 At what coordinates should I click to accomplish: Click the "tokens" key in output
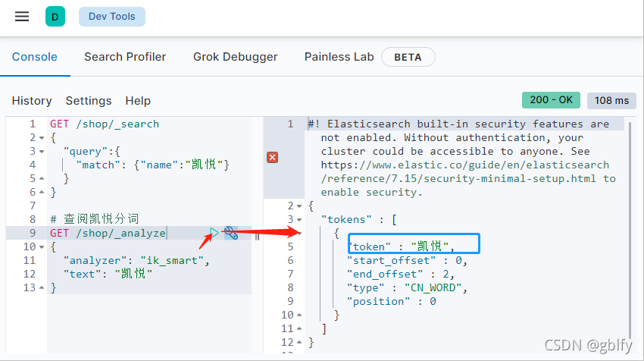(346, 220)
